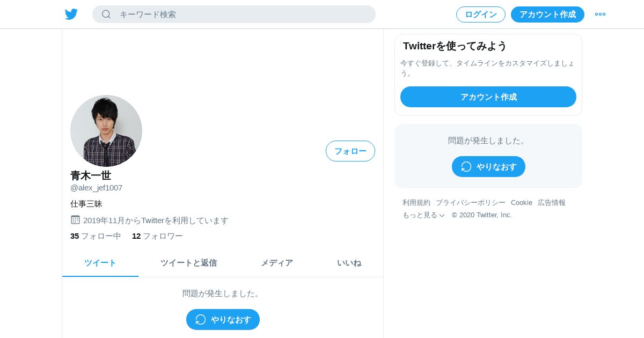Open the いいね tab
This screenshot has height=338, width=644.
(349, 263)
